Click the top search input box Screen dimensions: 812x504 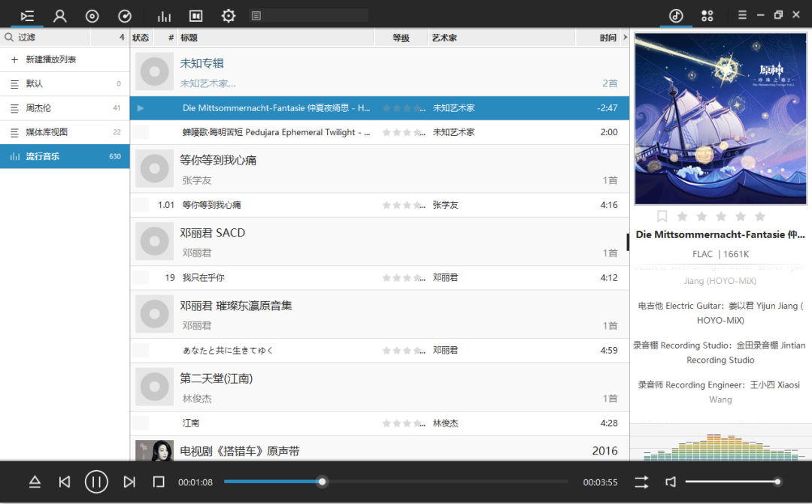coord(309,16)
